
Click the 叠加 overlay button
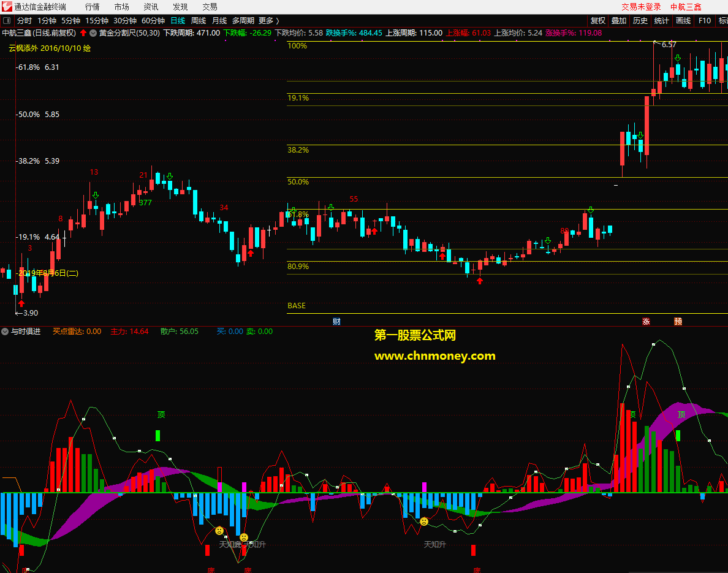click(619, 20)
